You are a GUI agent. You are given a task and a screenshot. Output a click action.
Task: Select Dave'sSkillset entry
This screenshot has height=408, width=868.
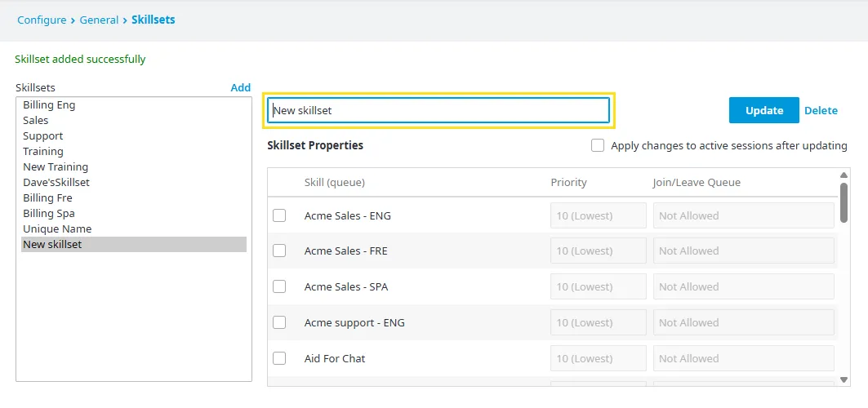tap(134, 183)
